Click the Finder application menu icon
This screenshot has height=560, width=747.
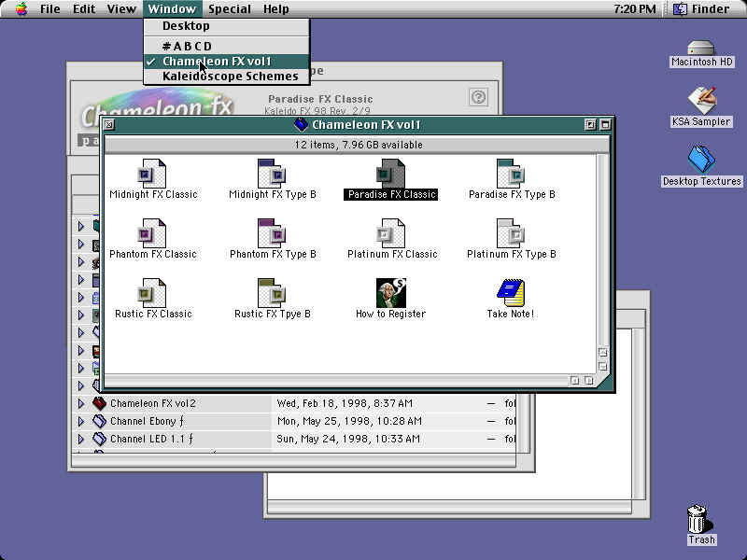click(680, 8)
